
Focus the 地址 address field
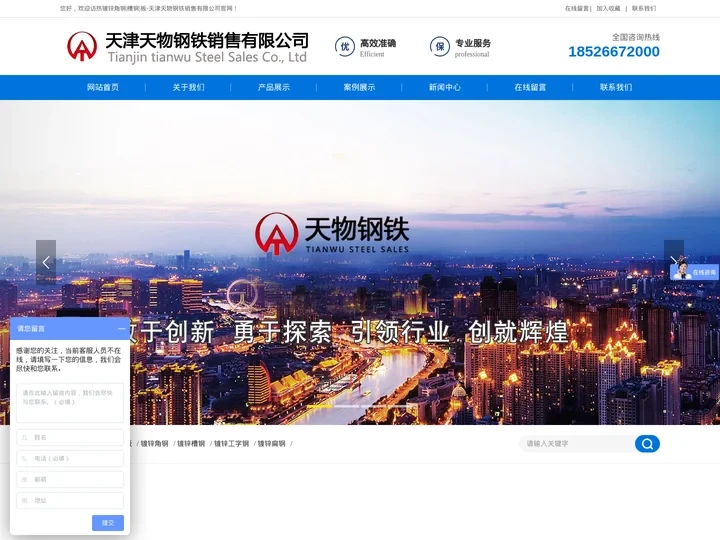70,501
